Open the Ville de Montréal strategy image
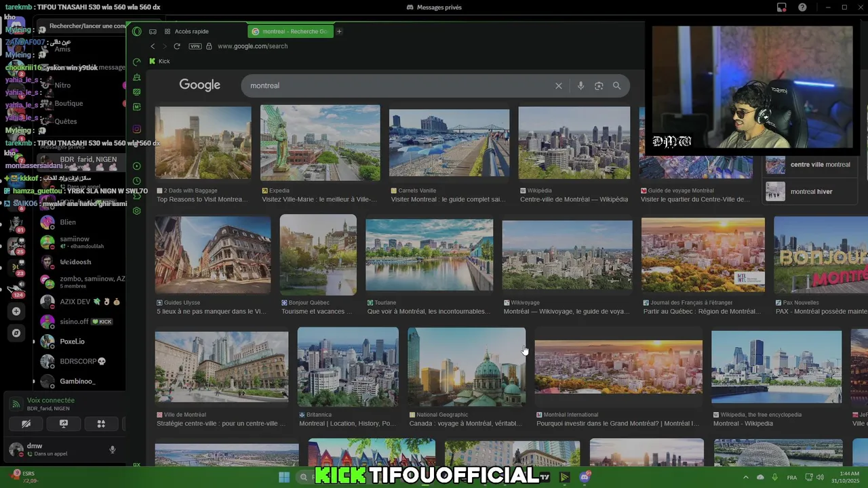This screenshot has height=488, width=868. pos(221,367)
